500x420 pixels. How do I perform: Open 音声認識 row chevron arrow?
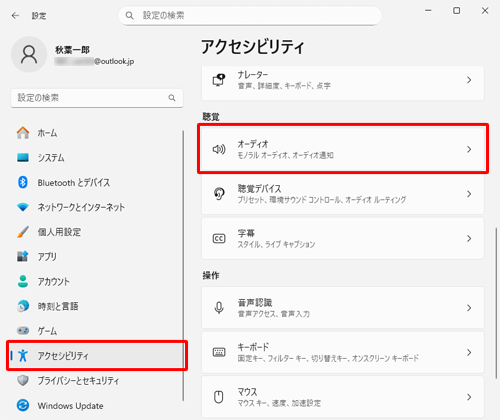[x=469, y=308]
